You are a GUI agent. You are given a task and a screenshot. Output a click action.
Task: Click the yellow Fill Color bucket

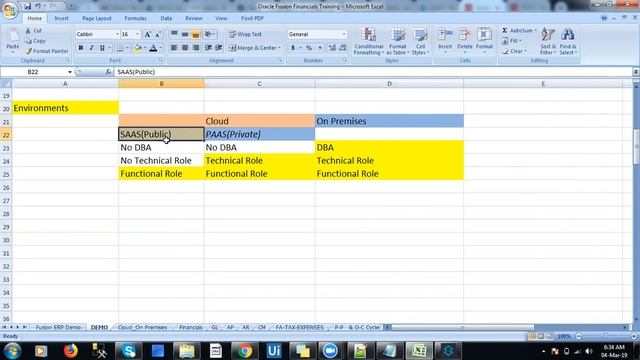[138, 48]
